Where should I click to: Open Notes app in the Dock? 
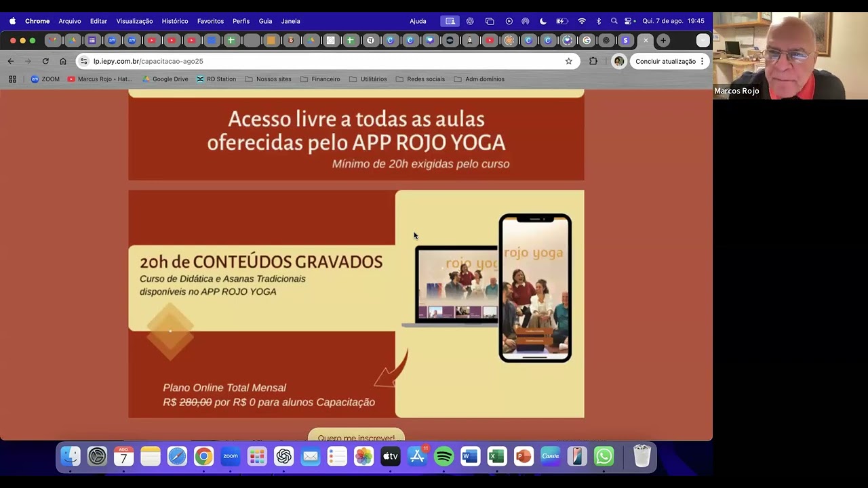coord(151,457)
